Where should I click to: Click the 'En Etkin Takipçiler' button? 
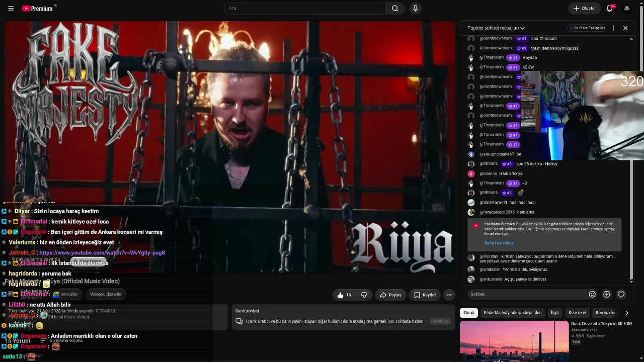click(x=587, y=28)
